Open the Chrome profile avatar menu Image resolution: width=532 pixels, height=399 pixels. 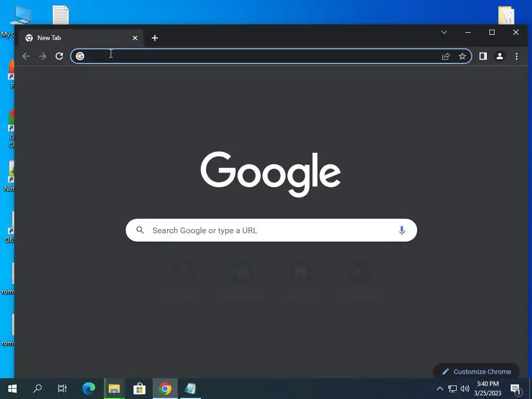point(500,56)
